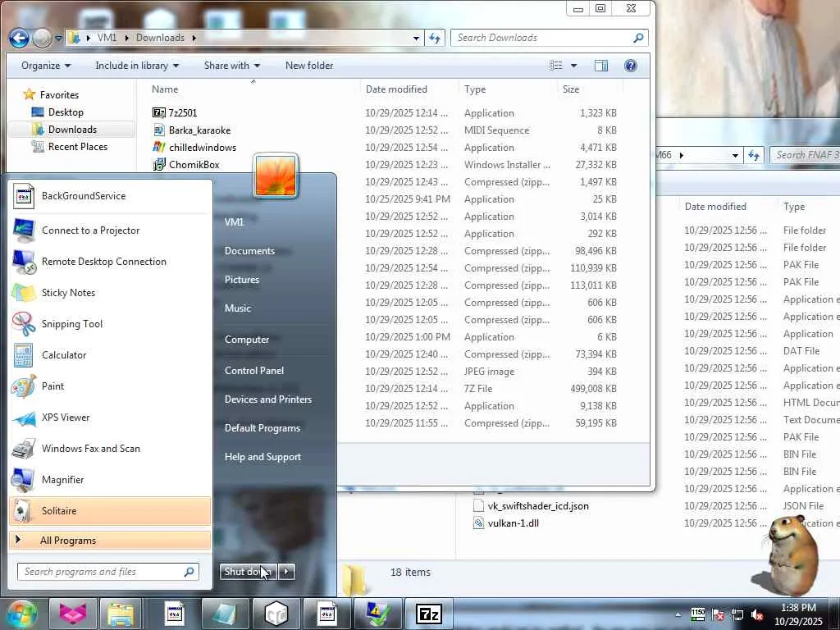This screenshot has height=630, width=840.
Task: Open Pictures from Start menu
Action: pos(242,280)
